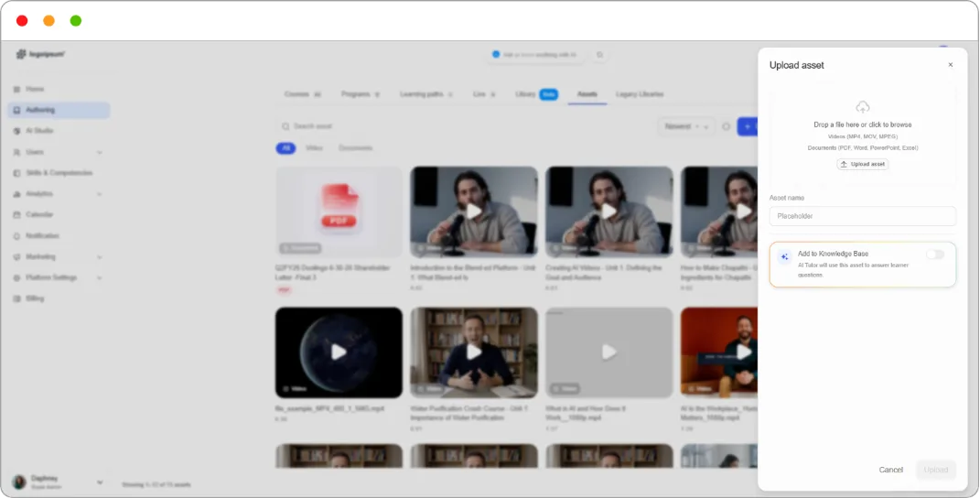
Task: Switch to the Legacy Libraries tab
Action: (640, 94)
